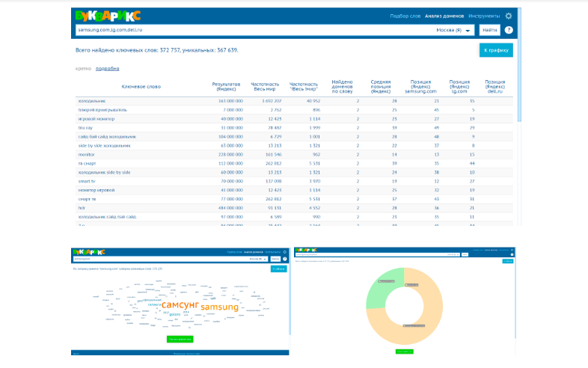Select the keyword блюрей проигрыватель

102,110
